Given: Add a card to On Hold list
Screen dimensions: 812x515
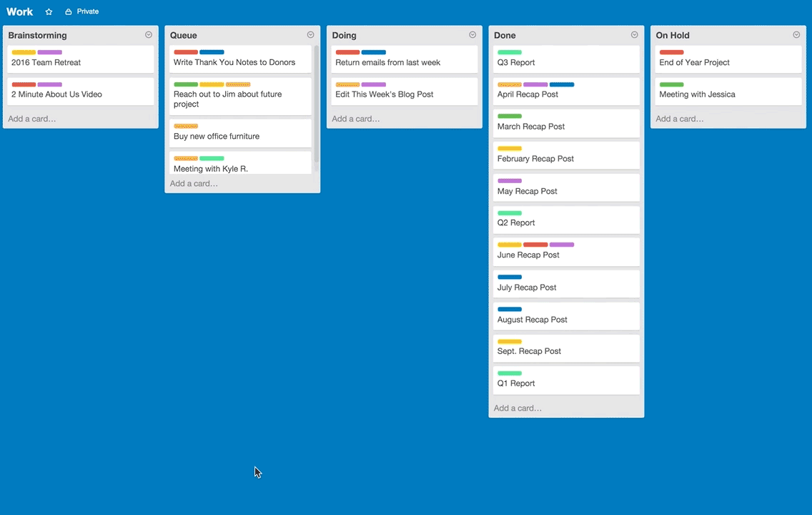Looking at the screenshot, I should [x=680, y=119].
